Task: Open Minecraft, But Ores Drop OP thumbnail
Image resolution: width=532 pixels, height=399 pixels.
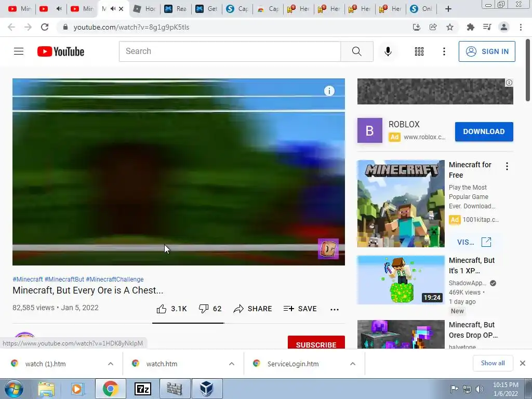Action: tap(401, 334)
